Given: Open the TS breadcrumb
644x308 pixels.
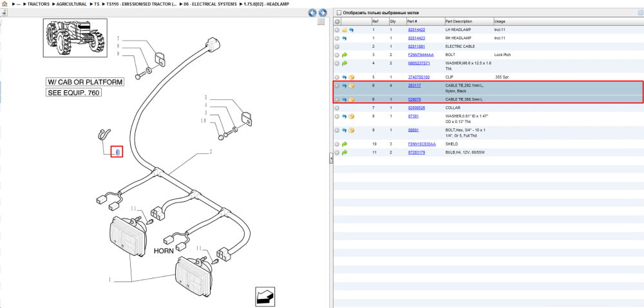Looking at the screenshot, I should (97, 4).
